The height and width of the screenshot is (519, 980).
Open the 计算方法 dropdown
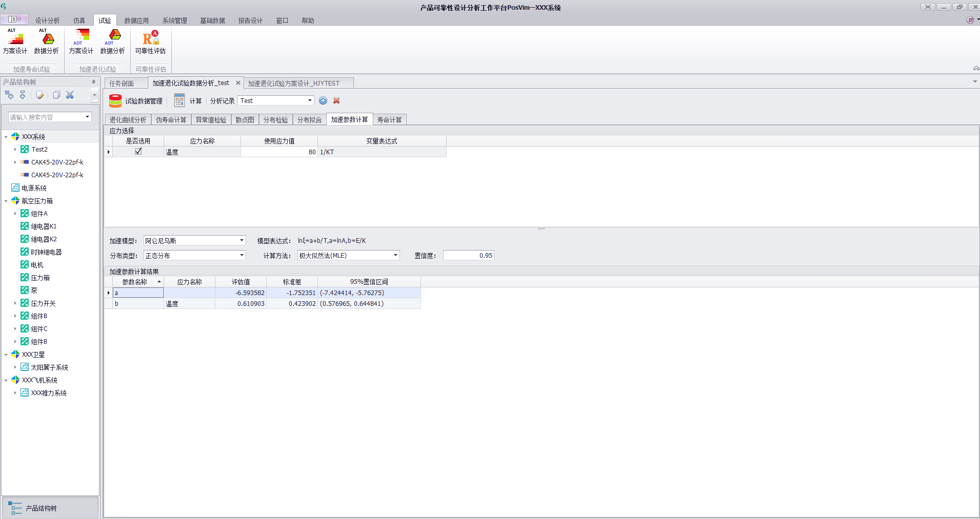[x=395, y=256]
